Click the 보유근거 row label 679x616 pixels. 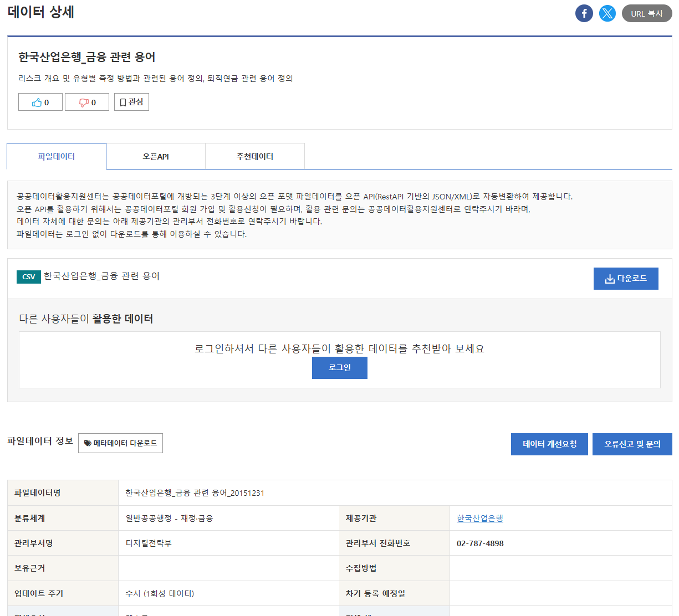(x=30, y=568)
